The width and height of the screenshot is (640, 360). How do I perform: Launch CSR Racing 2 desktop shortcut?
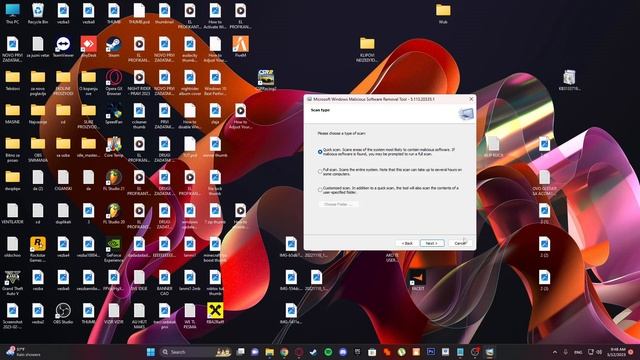pos(266,80)
